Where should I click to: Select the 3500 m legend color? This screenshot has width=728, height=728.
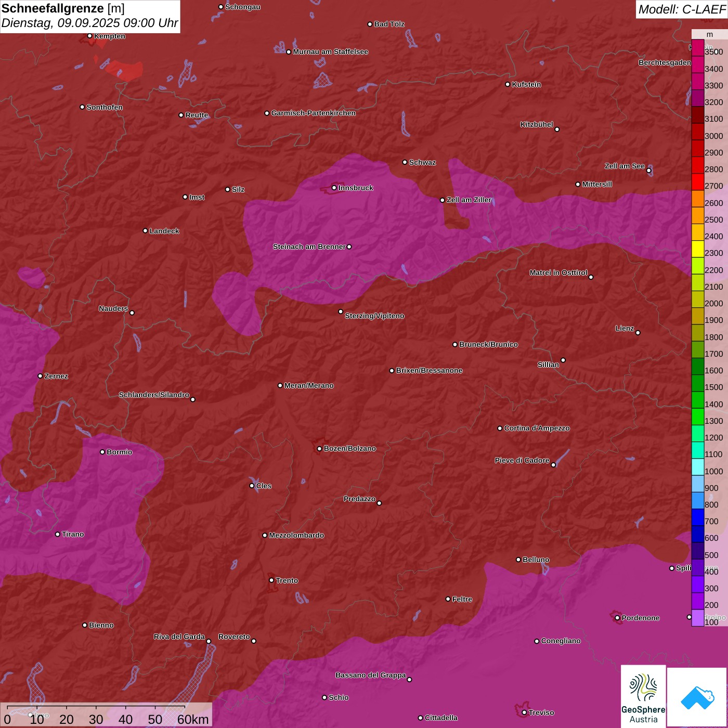[x=698, y=48]
